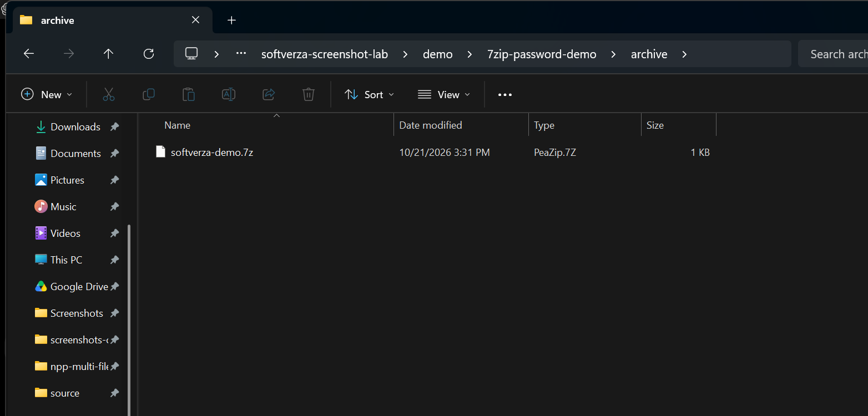This screenshot has width=868, height=416.
Task: Navigate to demo breadcrumb folder
Action: pyautogui.click(x=438, y=54)
